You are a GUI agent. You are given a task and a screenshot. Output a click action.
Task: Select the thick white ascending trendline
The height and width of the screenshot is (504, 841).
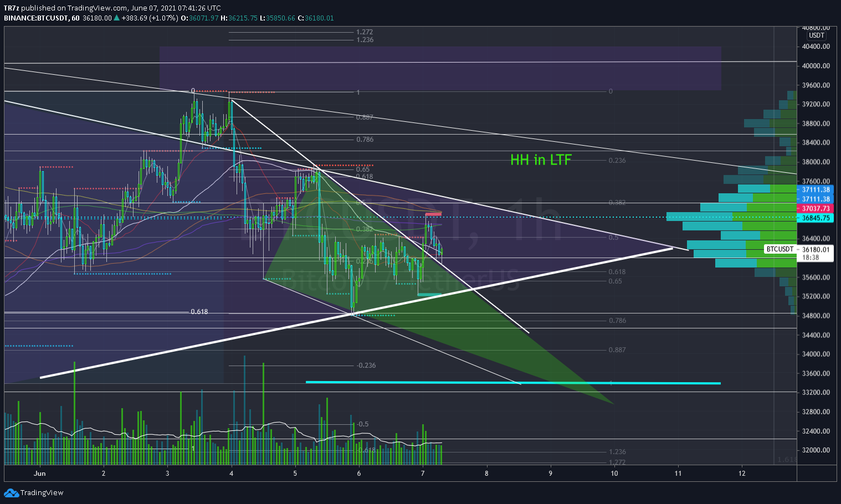click(356, 313)
